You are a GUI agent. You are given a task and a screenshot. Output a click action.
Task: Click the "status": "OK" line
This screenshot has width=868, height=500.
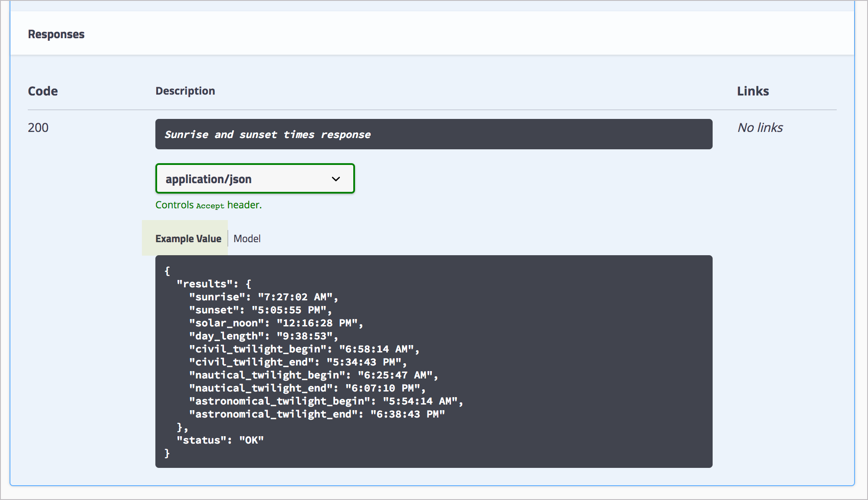pos(220,440)
